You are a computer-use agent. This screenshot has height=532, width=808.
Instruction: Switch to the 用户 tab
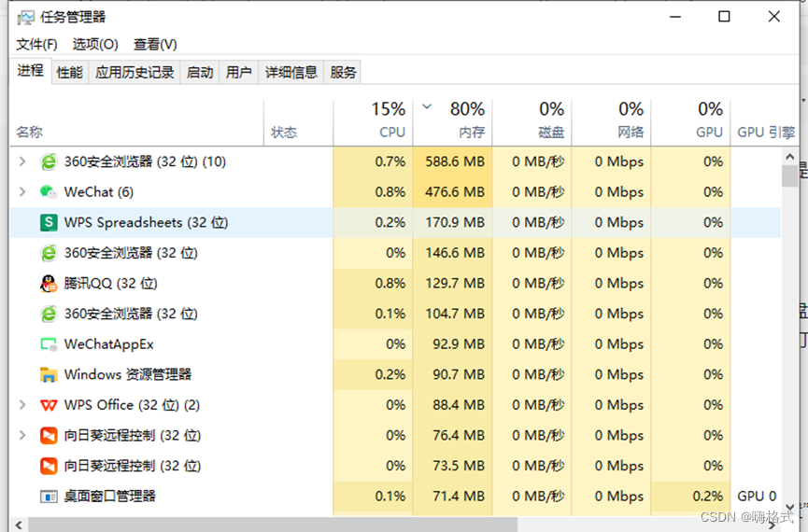coord(238,72)
